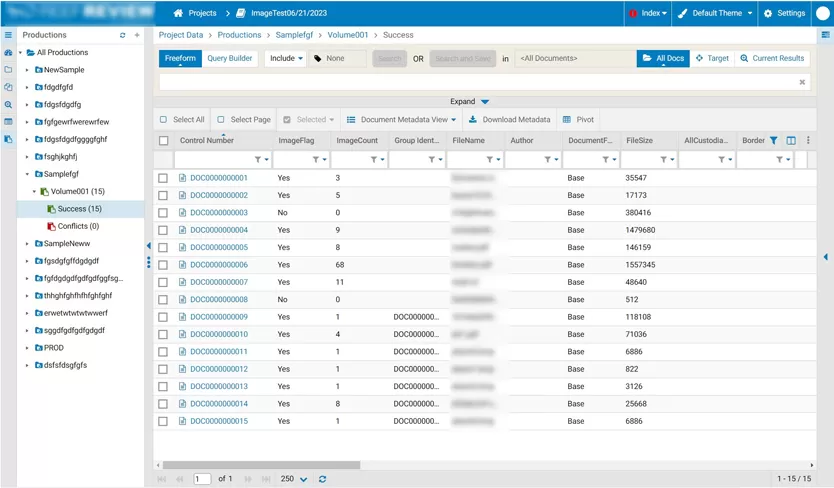Select the Current Results scope tab

click(772, 59)
